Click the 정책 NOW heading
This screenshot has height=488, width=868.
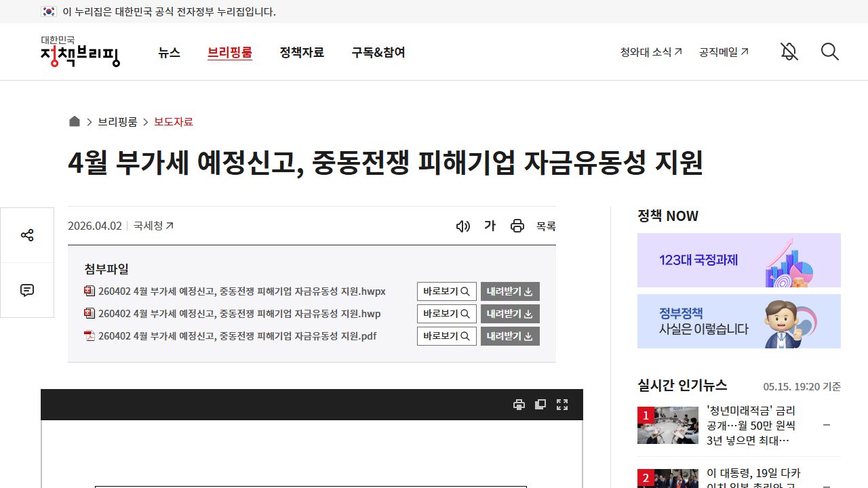coord(668,216)
